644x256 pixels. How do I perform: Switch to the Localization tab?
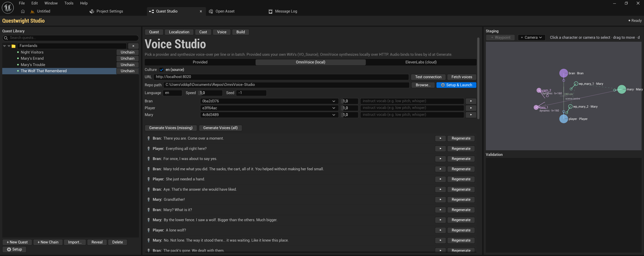[x=179, y=32]
